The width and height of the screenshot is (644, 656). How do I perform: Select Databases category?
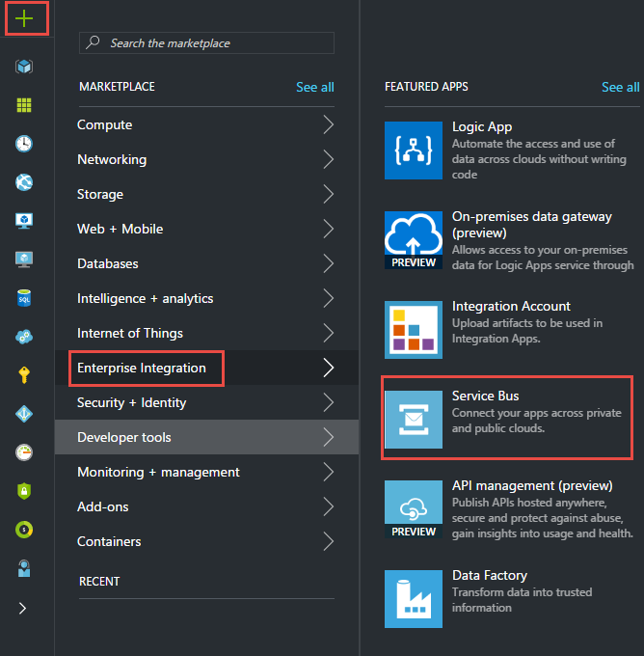click(206, 263)
